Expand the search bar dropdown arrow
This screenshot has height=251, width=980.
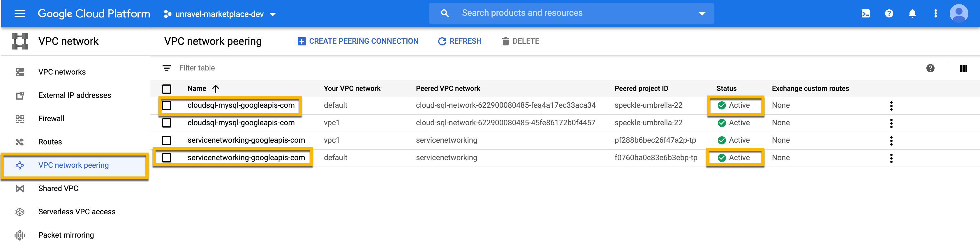[702, 14]
